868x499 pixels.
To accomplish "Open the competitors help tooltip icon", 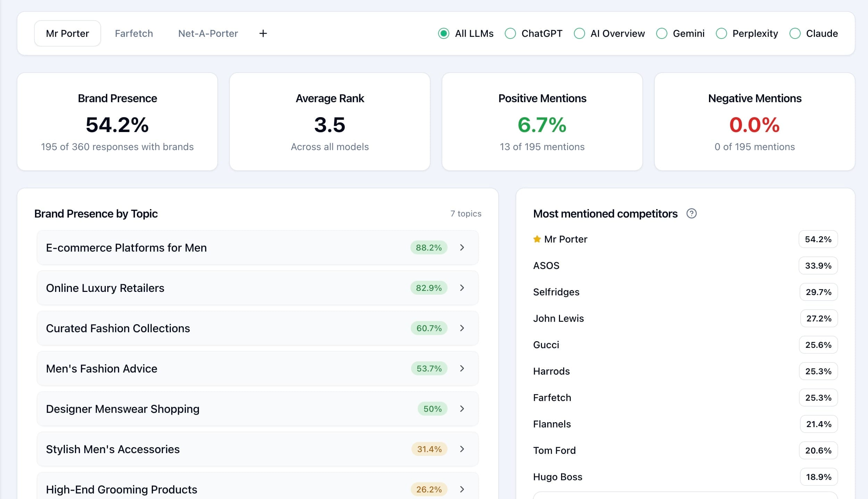I will [691, 214].
